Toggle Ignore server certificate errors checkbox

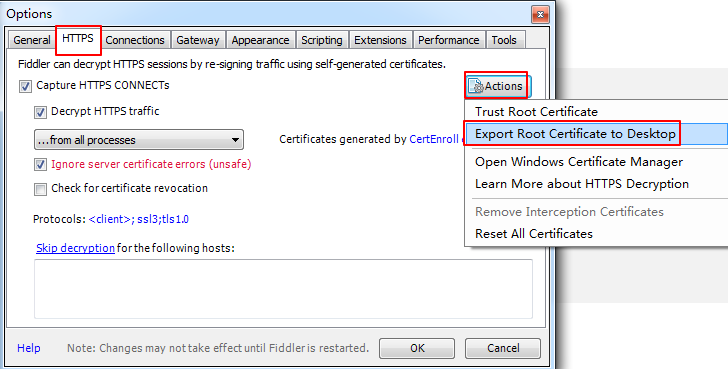40,165
